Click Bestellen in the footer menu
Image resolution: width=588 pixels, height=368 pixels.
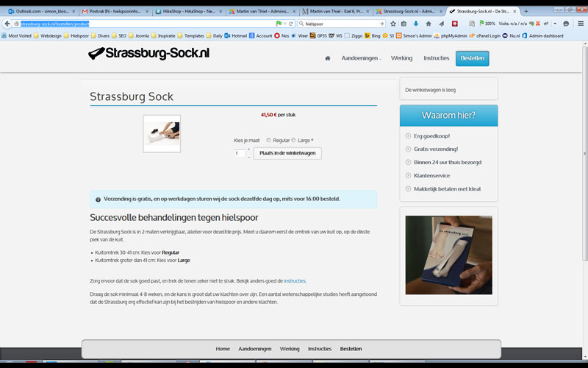point(351,349)
